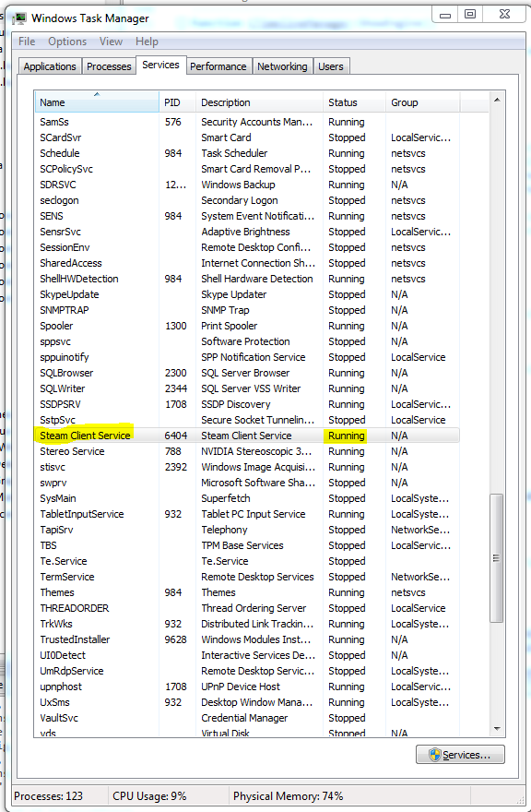Select the sppsvc service
This screenshot has width=531, height=812.
247,341
